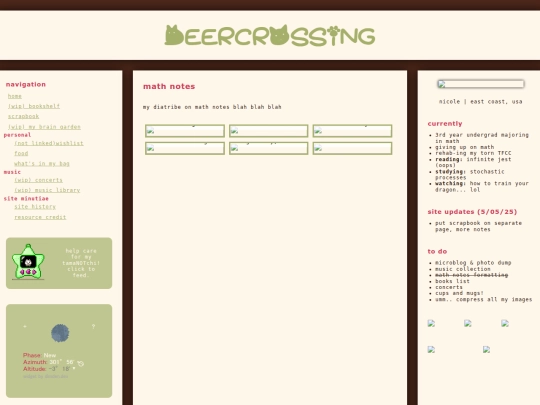Click the right badge in second badge row
540x405 pixels.
coord(486,350)
